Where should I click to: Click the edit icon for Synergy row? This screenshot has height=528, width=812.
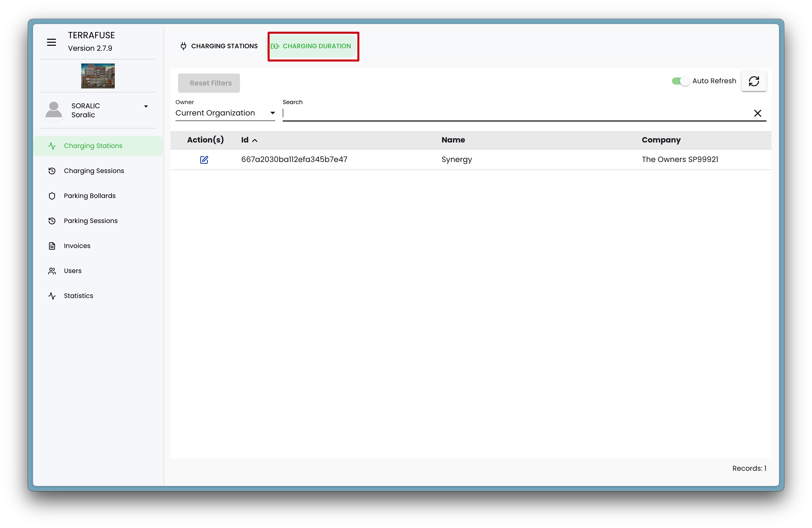pos(204,160)
